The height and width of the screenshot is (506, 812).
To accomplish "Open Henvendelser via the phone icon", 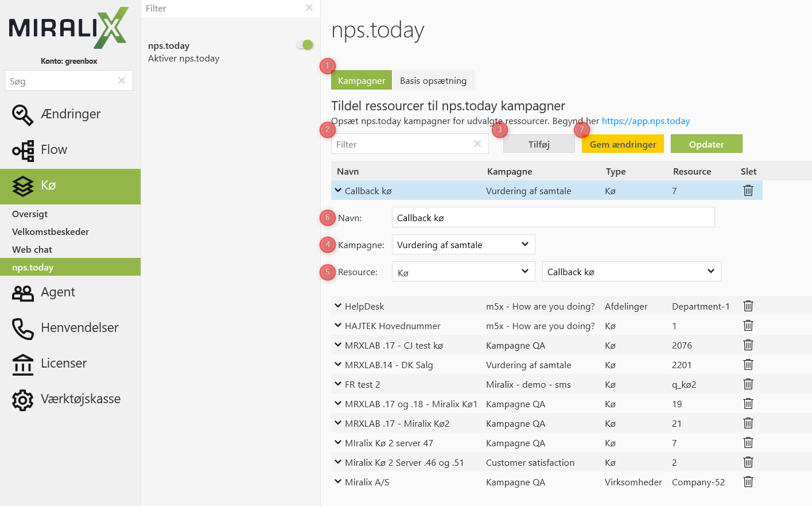I will (x=23, y=329).
